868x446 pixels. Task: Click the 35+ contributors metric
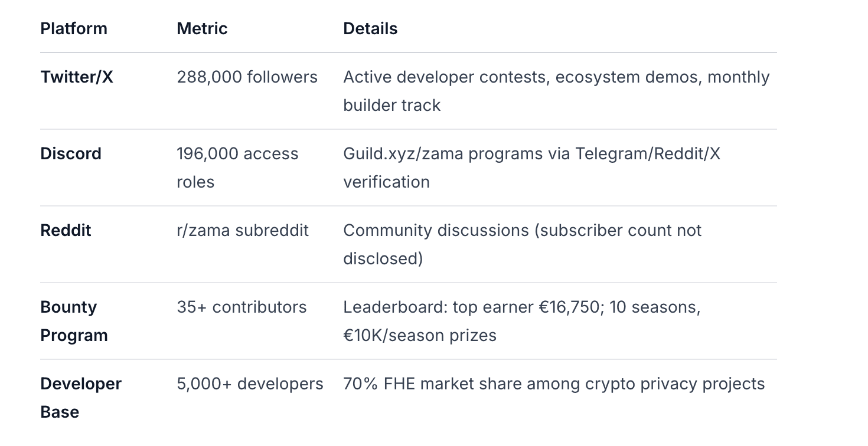242,307
